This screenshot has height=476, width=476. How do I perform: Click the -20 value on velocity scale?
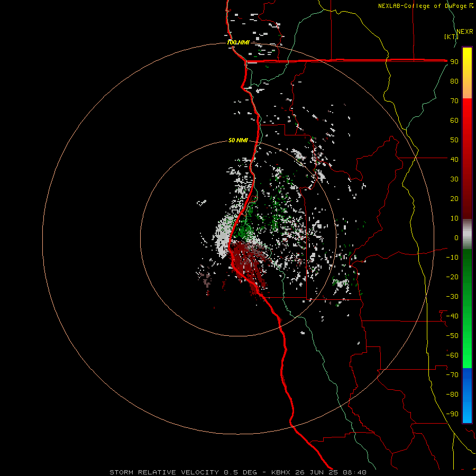pos(452,277)
